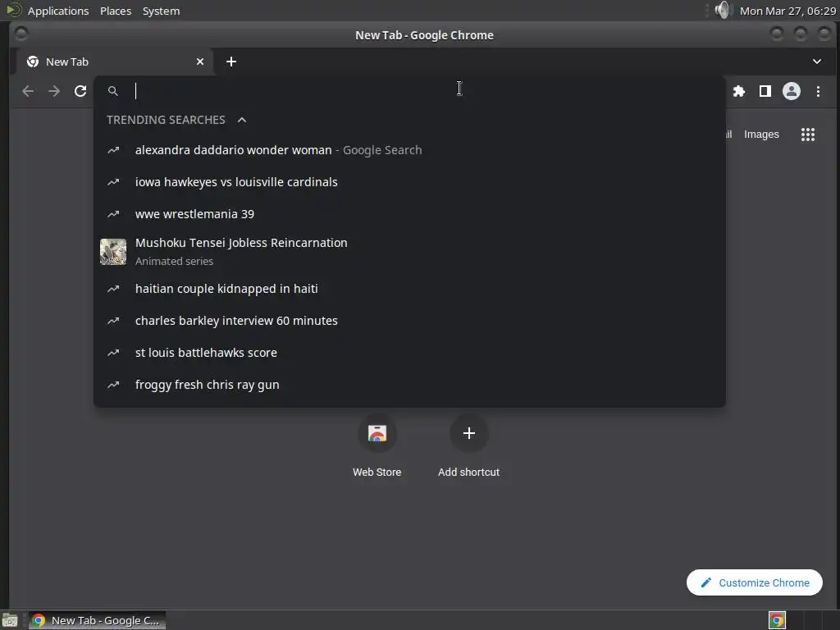Toggle the side panel icon

[x=765, y=92]
